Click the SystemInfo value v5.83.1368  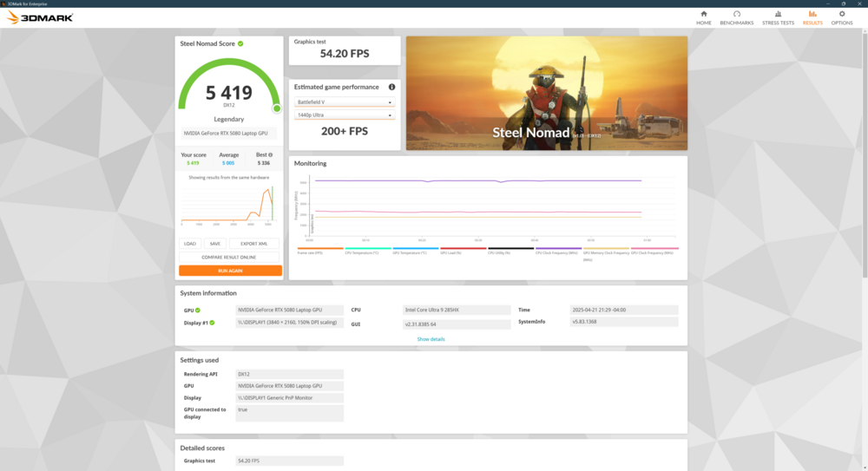624,322
